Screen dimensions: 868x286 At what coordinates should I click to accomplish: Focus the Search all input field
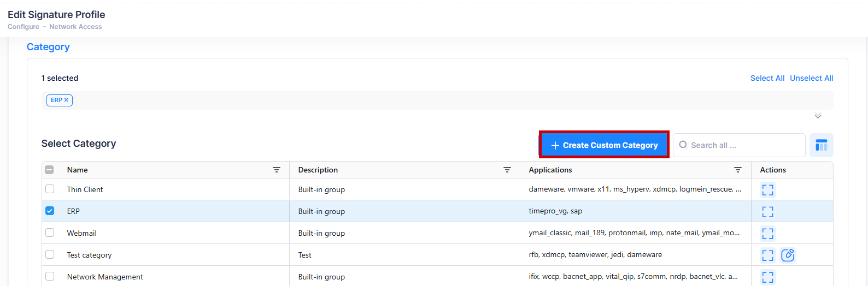click(x=743, y=145)
